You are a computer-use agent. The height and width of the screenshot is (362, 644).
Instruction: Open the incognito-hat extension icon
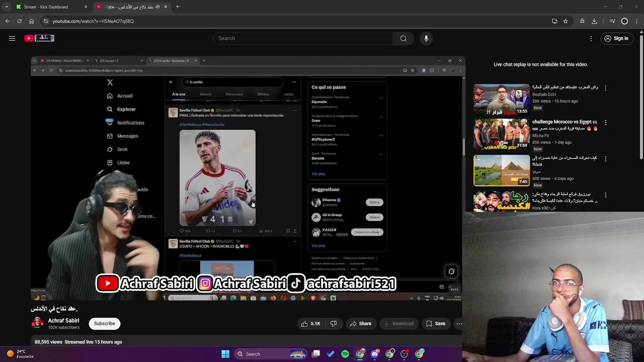tap(582, 21)
